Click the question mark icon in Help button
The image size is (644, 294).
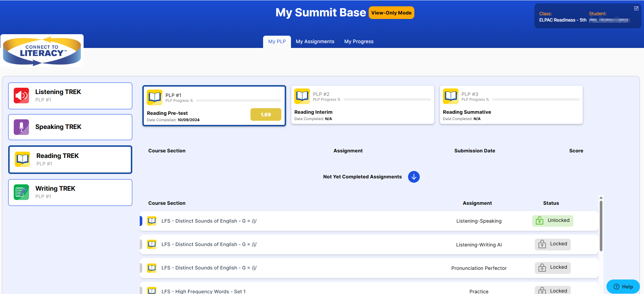click(617, 287)
